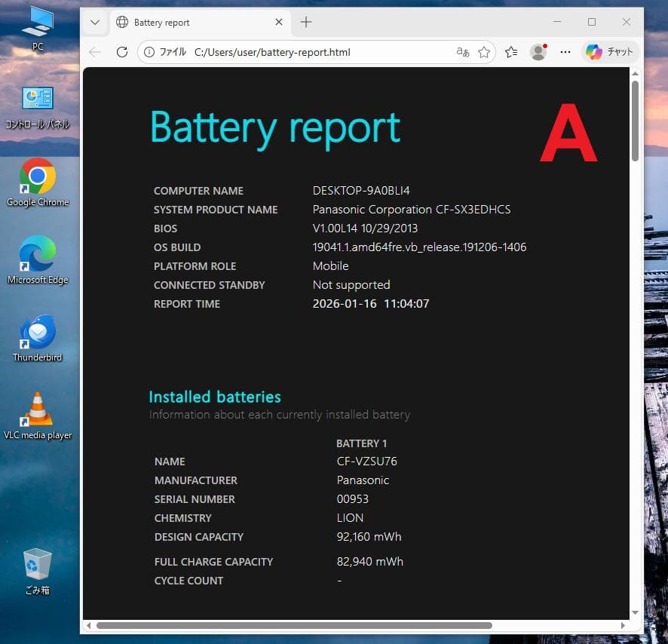Open the Copilot chat button
This screenshot has width=668, height=644.
pos(610,52)
